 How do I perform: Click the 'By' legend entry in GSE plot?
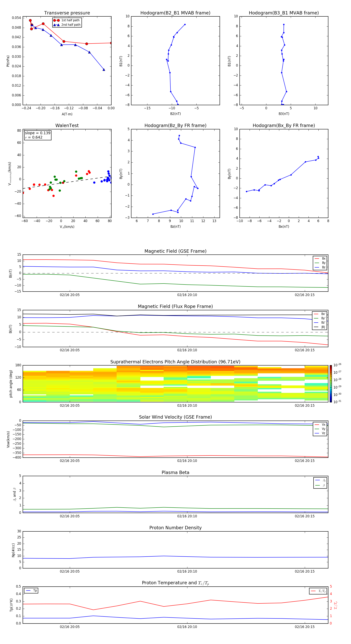[x=320, y=263]
